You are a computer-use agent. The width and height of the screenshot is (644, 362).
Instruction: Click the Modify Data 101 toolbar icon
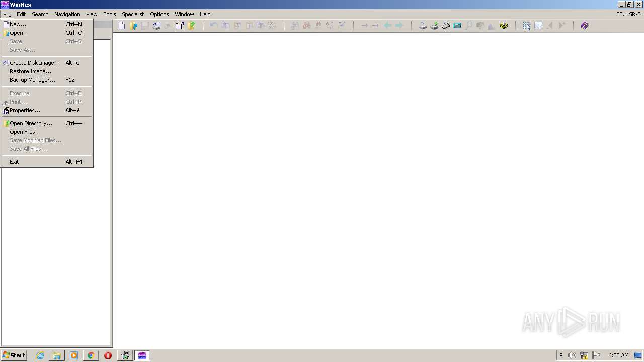(x=272, y=26)
